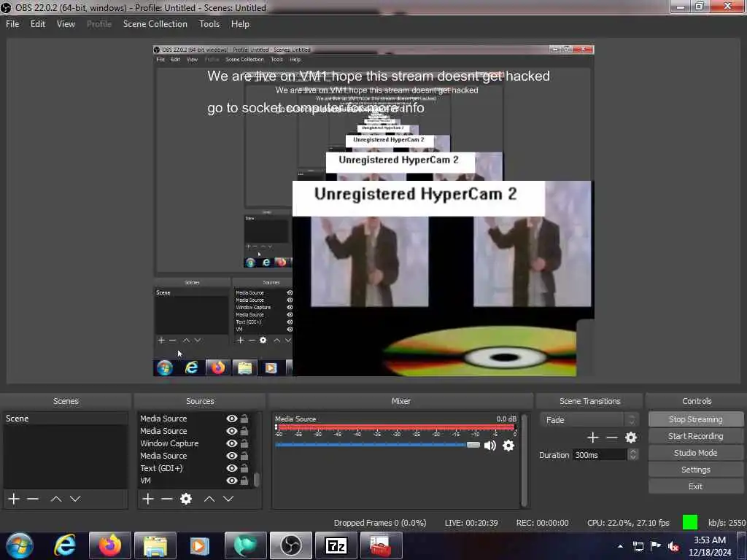This screenshot has height=560, width=747.
Task: Click Start Recording button
Action: pos(695,436)
